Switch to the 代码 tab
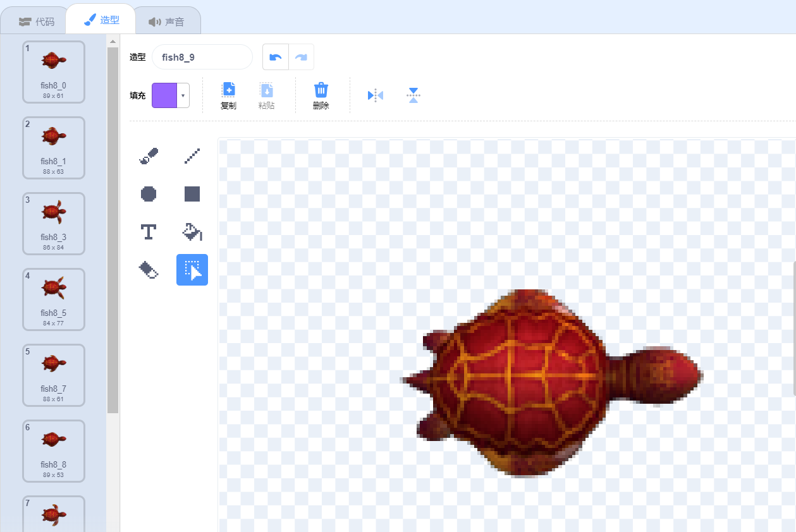Image resolution: width=796 pixels, height=532 pixels. coord(35,20)
